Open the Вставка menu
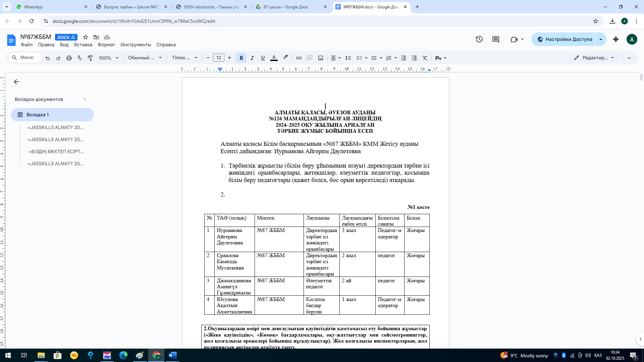 pos(83,45)
